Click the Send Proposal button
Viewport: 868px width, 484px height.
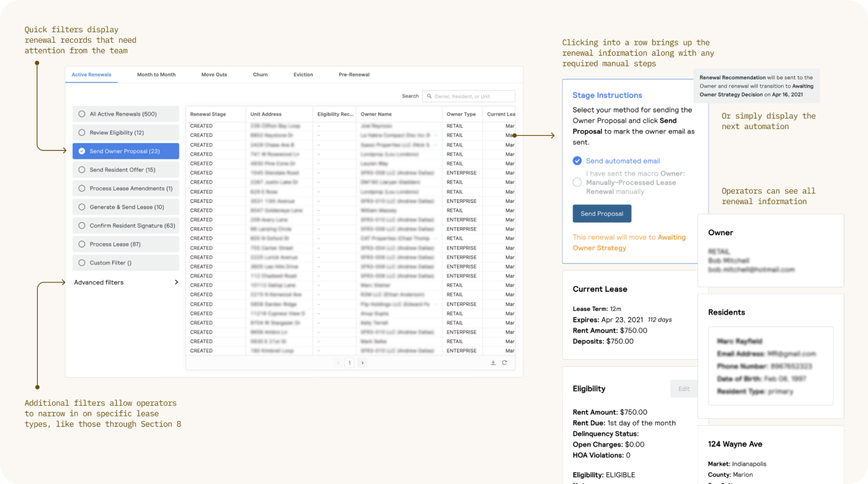602,213
